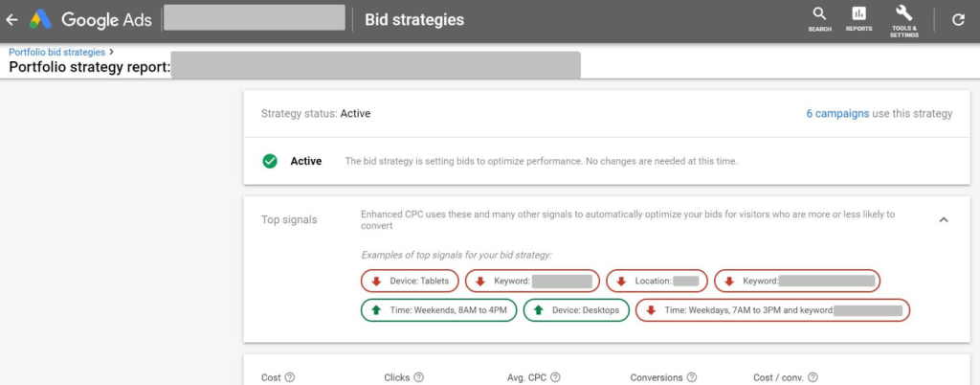The width and height of the screenshot is (980, 385).
Task: Click the Cost help question-mark icon
Action: tap(289, 377)
